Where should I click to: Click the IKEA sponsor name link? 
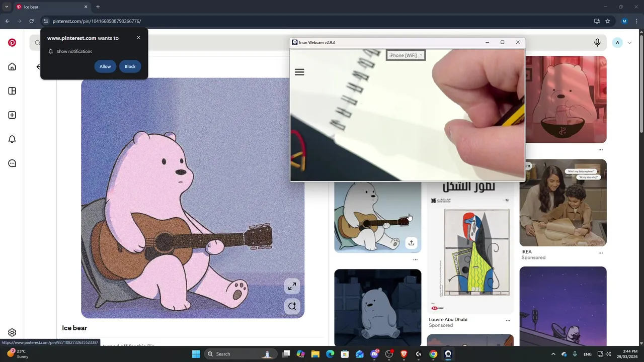[x=526, y=252]
